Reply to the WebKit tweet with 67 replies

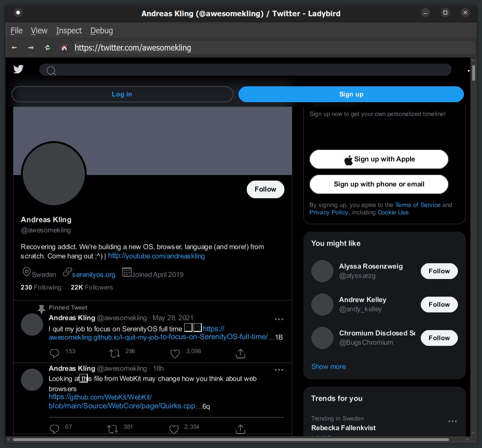[54, 429]
